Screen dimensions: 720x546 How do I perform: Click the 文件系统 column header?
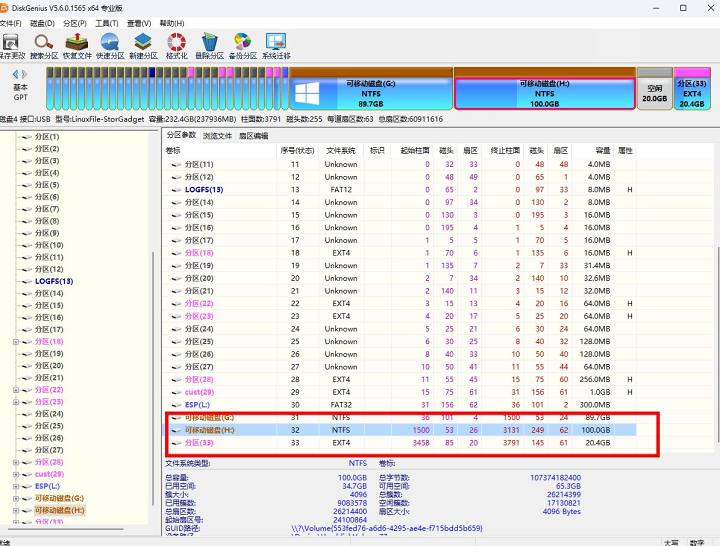coord(341,151)
